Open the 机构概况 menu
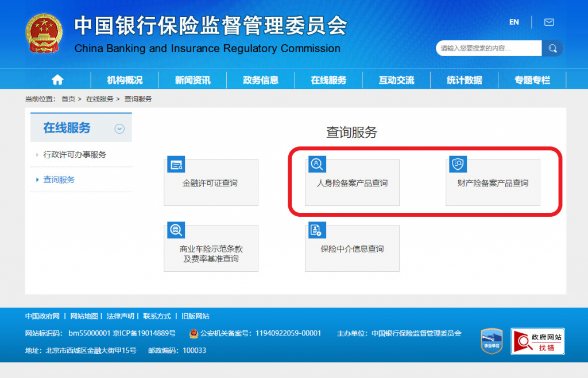Screen dimensions: 588x378 click(x=125, y=80)
